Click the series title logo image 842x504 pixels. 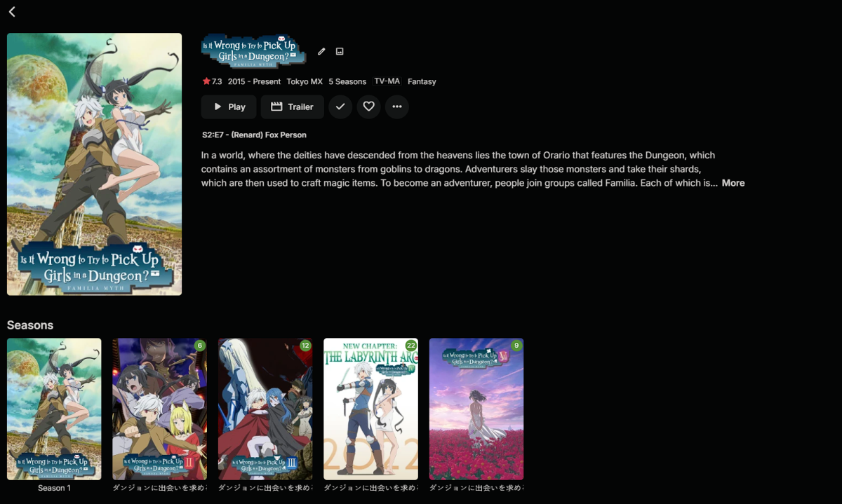(253, 51)
